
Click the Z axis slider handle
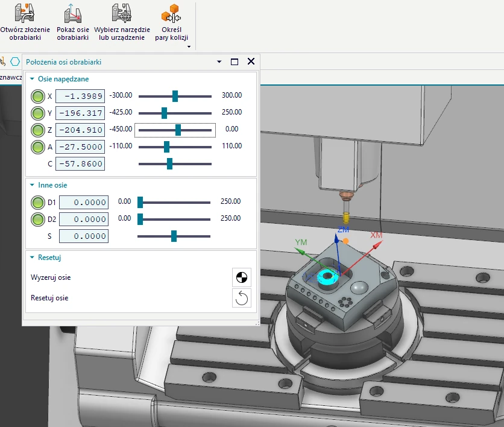(x=178, y=130)
